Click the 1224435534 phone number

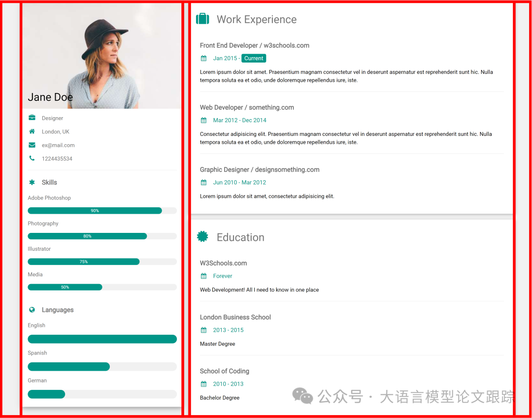click(57, 159)
